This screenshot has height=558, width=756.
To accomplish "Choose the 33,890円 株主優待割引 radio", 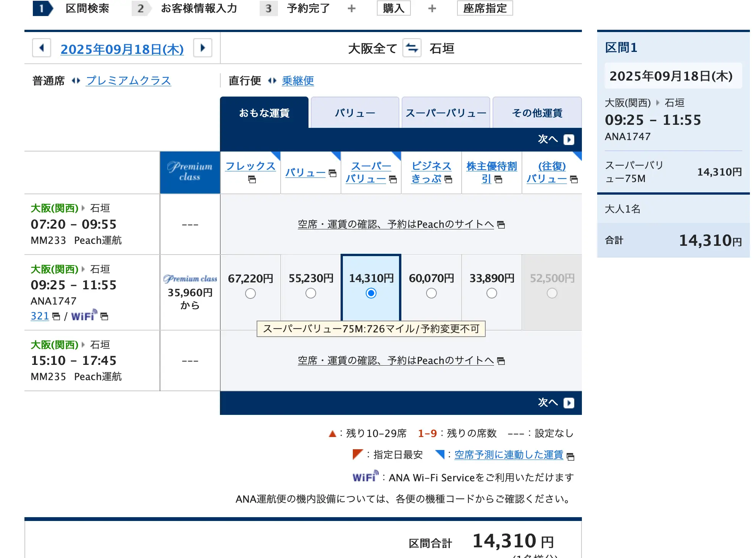I will pos(492,294).
